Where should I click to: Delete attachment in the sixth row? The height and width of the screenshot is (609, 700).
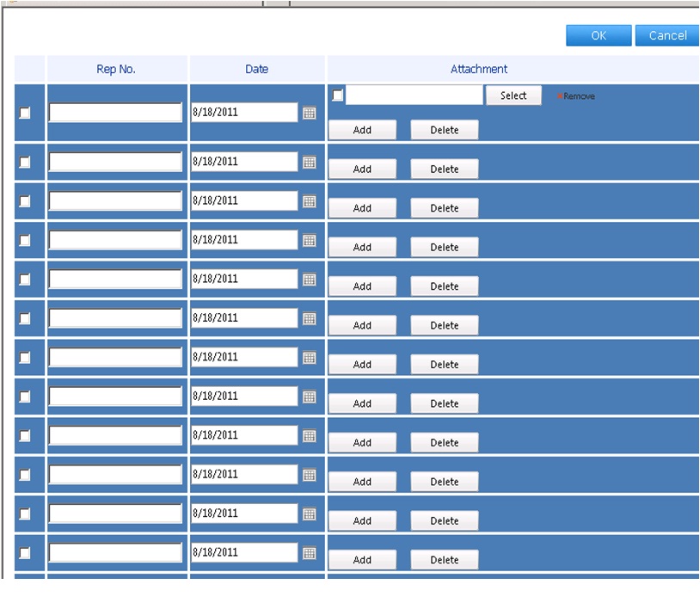tap(445, 325)
